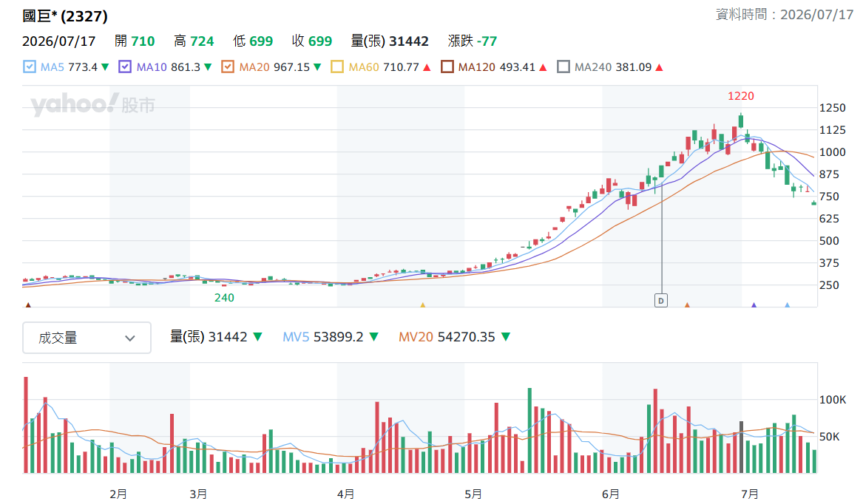Image resolution: width=863 pixels, height=504 pixels.
Task: Disable the MA20 moving average checkbox
Action: coord(227,67)
